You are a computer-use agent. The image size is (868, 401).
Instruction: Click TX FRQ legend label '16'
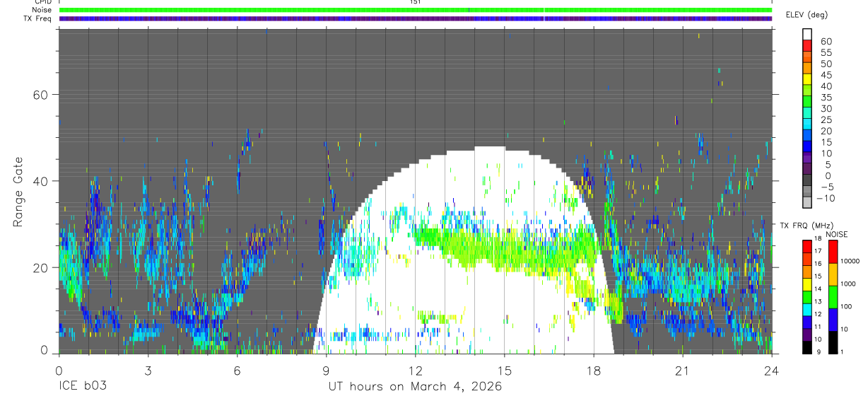pos(818,264)
